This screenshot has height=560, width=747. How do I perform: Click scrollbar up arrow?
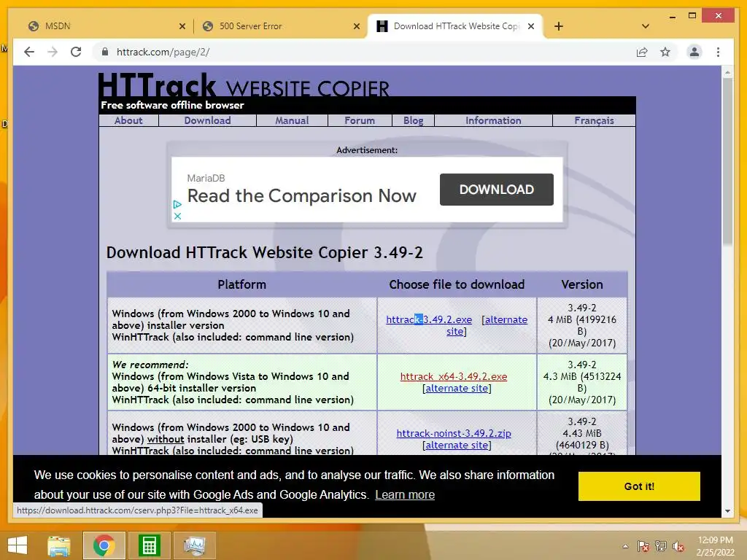[727, 72]
